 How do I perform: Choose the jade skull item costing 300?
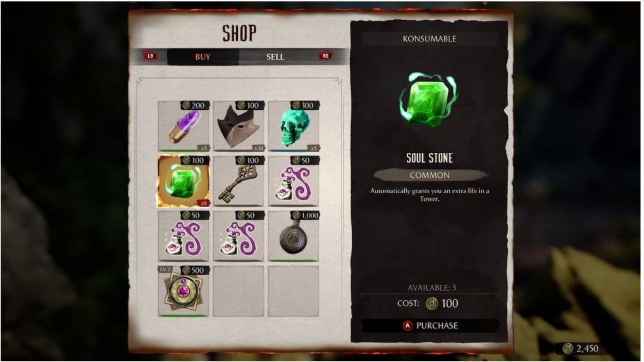point(293,126)
